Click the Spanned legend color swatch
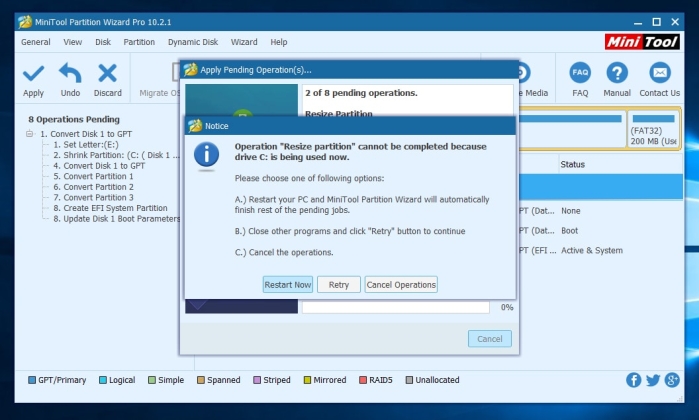This screenshot has height=420, width=699. tap(201, 380)
